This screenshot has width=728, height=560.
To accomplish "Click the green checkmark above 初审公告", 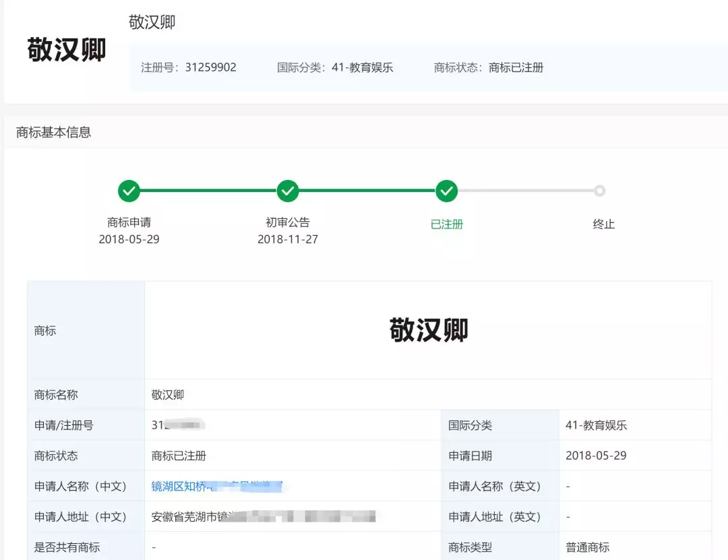I will coord(288,191).
